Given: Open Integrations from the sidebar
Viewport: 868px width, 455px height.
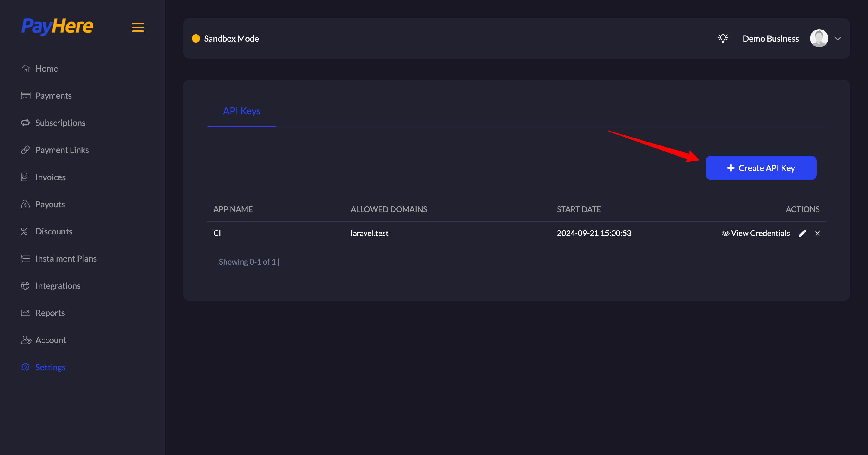Looking at the screenshot, I should (x=58, y=286).
